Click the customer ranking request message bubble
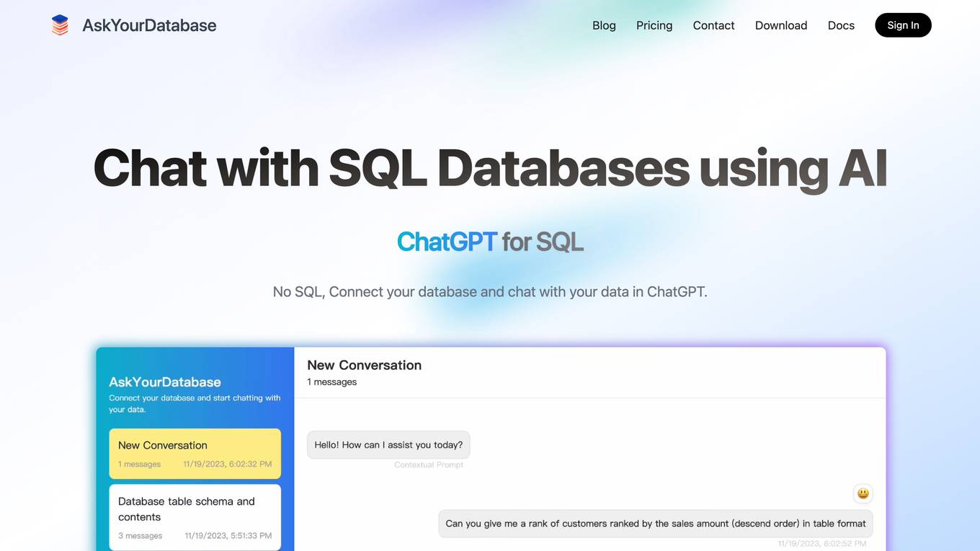The image size is (980, 551). 656,524
